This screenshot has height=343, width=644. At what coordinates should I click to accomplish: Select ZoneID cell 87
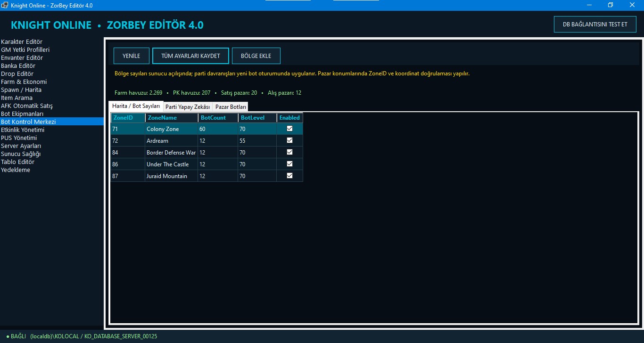tap(128, 176)
